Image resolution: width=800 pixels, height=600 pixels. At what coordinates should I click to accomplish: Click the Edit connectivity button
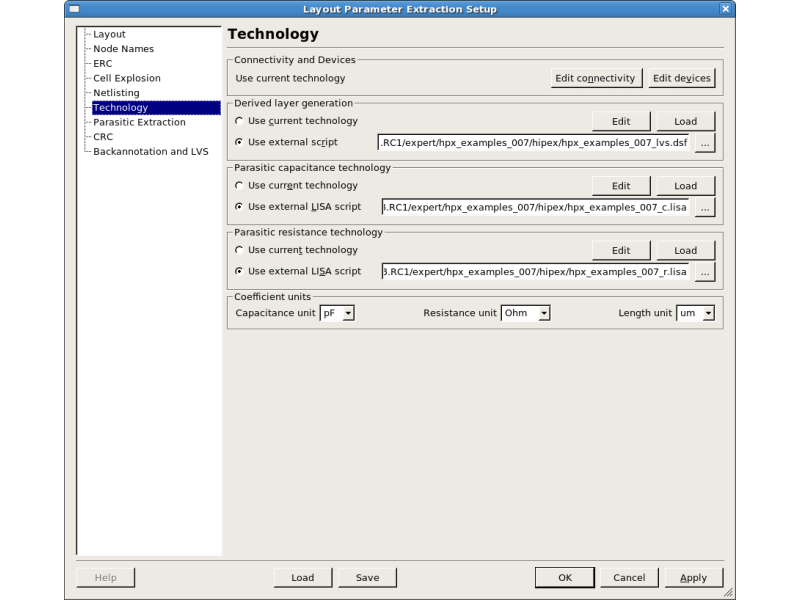tap(595, 78)
